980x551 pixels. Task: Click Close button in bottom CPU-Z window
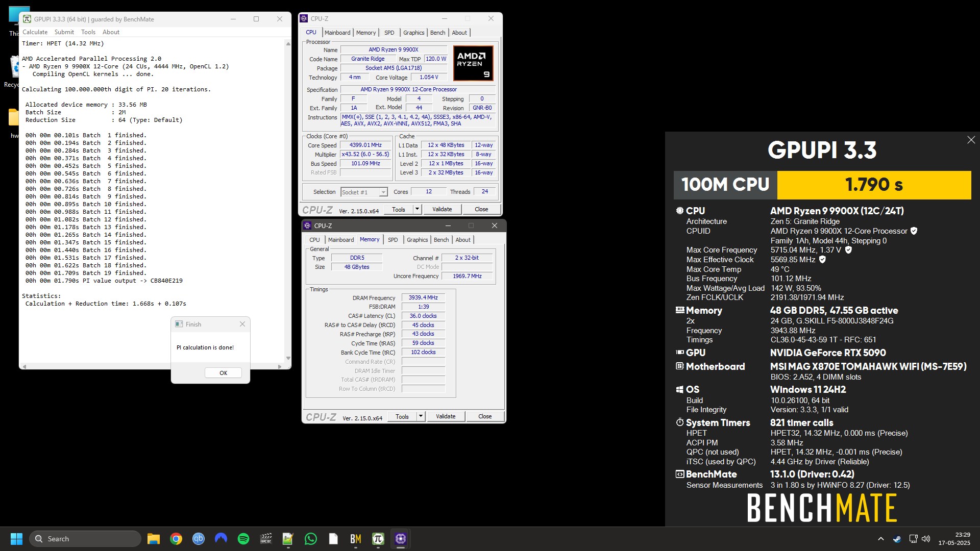[485, 416]
